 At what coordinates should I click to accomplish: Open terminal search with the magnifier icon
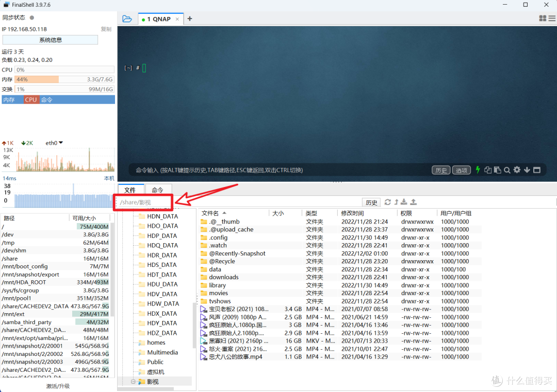507,170
